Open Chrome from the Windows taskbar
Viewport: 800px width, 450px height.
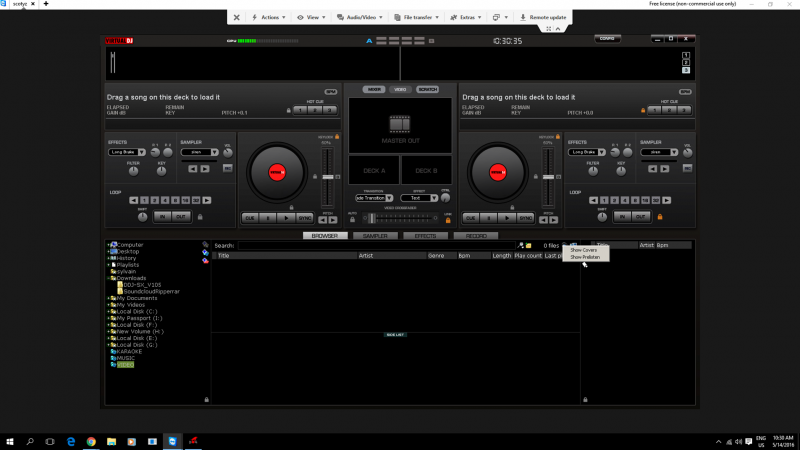(91, 441)
